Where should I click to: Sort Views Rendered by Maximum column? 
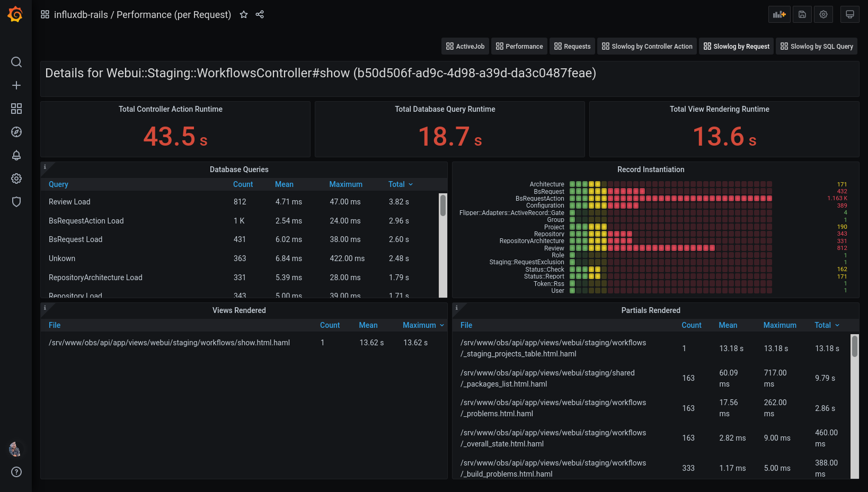point(419,325)
